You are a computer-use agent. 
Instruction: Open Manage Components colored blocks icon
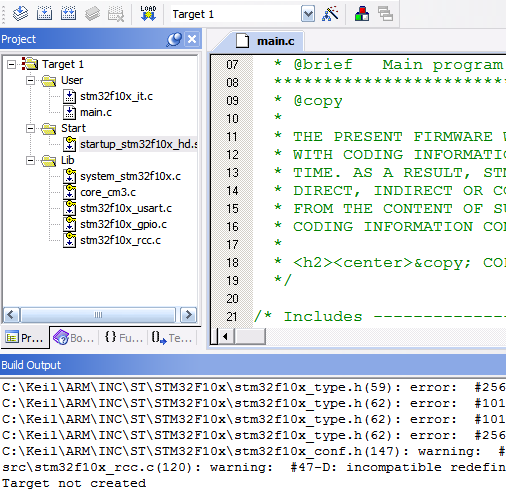coord(362,14)
